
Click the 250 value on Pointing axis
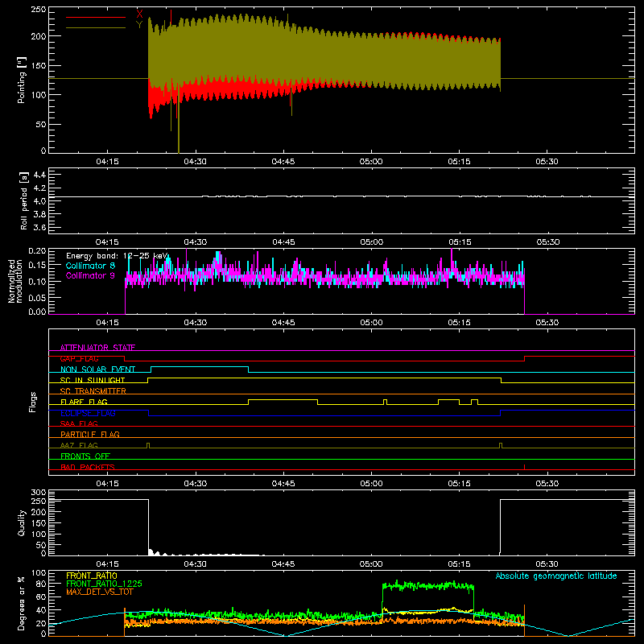(39, 9)
